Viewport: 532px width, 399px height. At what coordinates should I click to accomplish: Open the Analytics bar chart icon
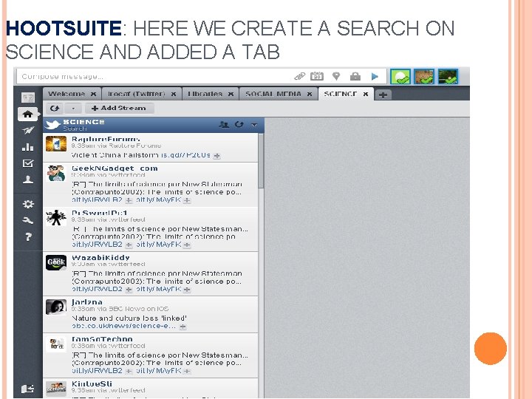[28, 147]
